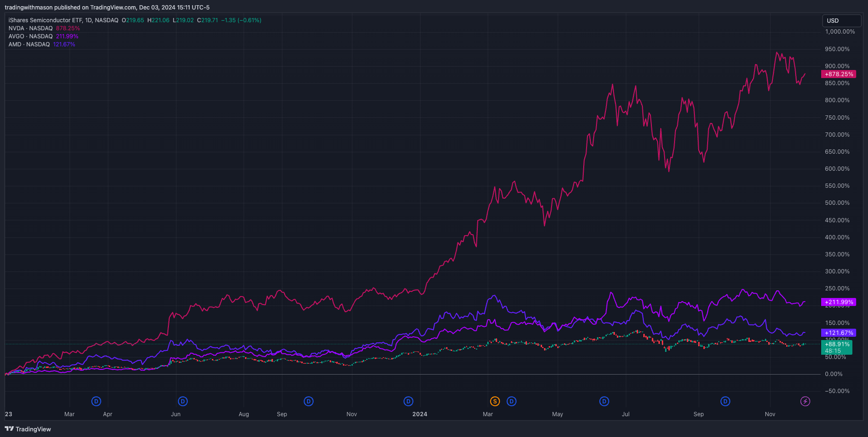Click the 500.00% price axis label
Viewport: 868px width, 437px height.
pos(837,203)
